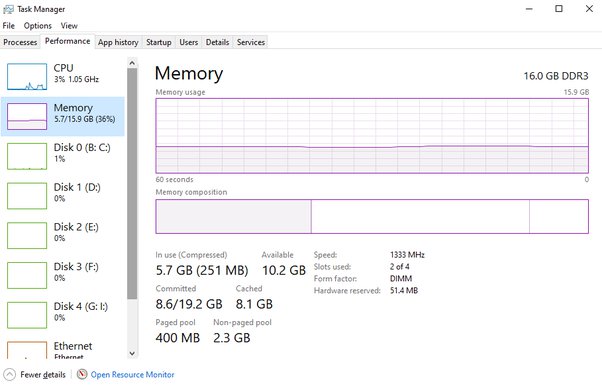Open the File menu

point(8,26)
